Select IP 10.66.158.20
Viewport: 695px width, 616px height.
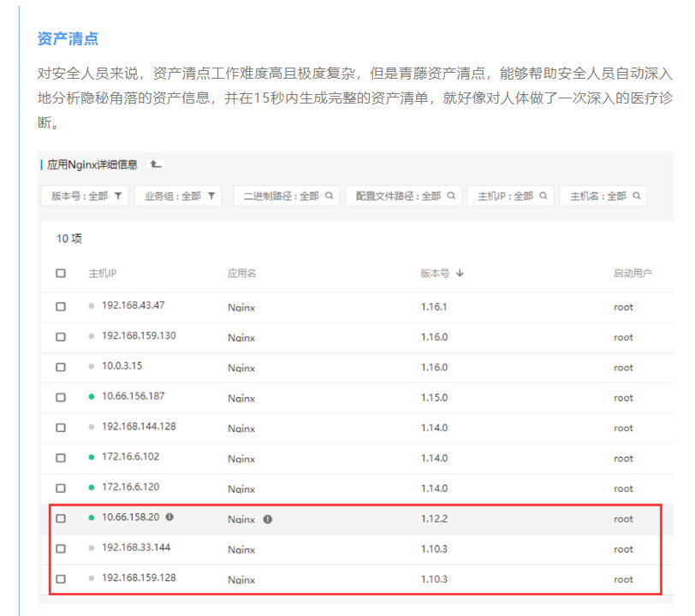click(130, 517)
